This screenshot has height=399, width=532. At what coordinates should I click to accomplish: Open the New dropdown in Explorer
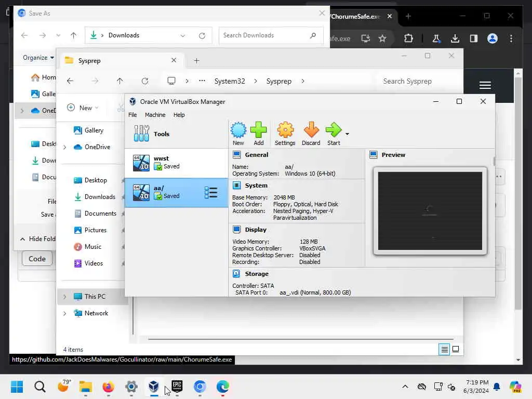[x=83, y=108]
